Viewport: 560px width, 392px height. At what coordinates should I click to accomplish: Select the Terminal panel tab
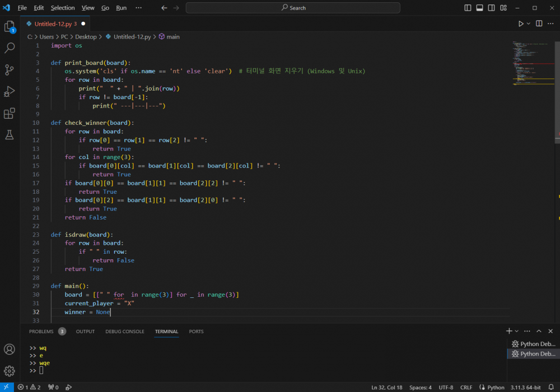166,332
